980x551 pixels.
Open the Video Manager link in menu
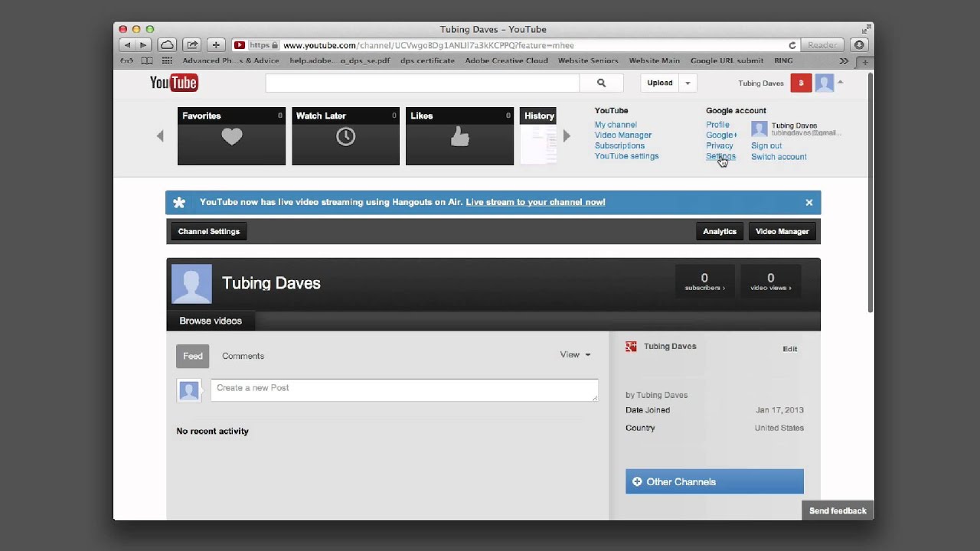click(623, 135)
